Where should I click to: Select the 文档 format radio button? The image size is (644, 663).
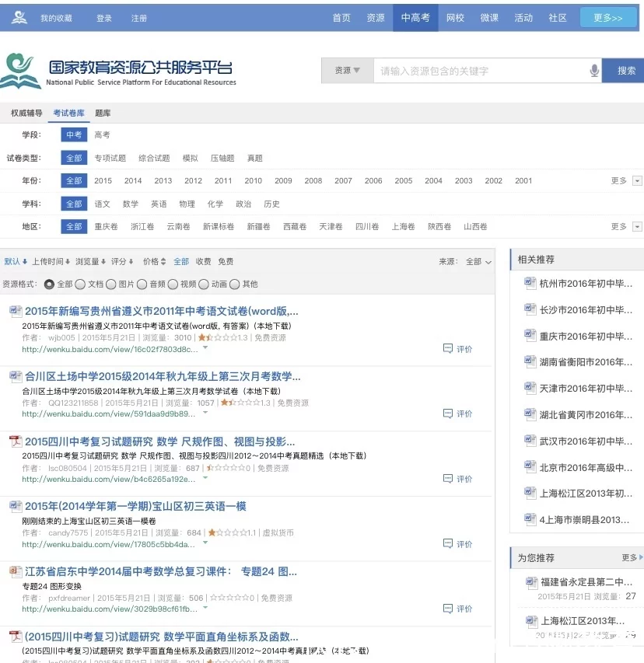81,284
